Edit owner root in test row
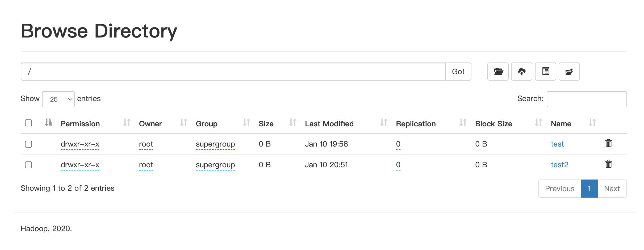644x250 pixels. (146, 144)
